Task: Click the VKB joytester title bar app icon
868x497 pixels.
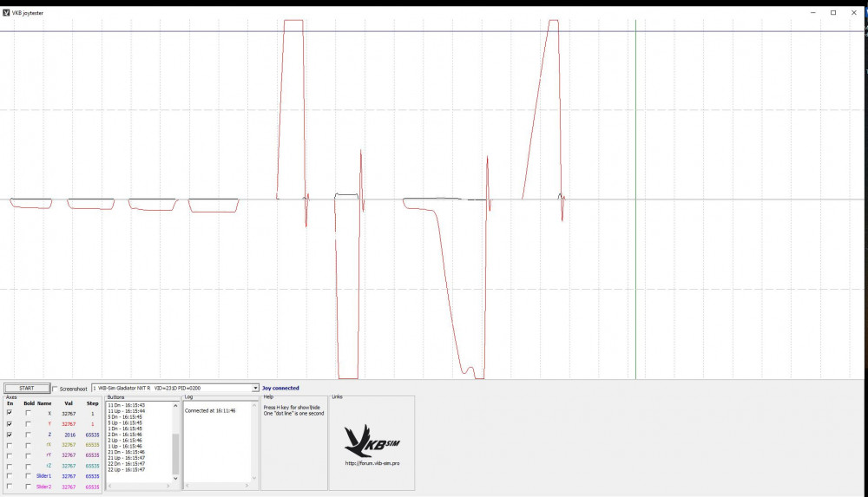Action: [x=6, y=13]
